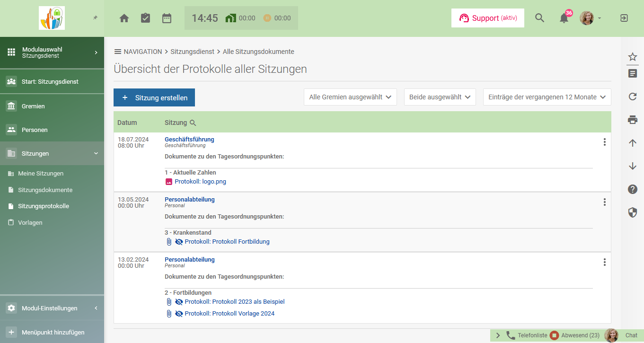Open the Telefonliste in bottom bar
This screenshot has width=644, height=343.
coord(527,335)
